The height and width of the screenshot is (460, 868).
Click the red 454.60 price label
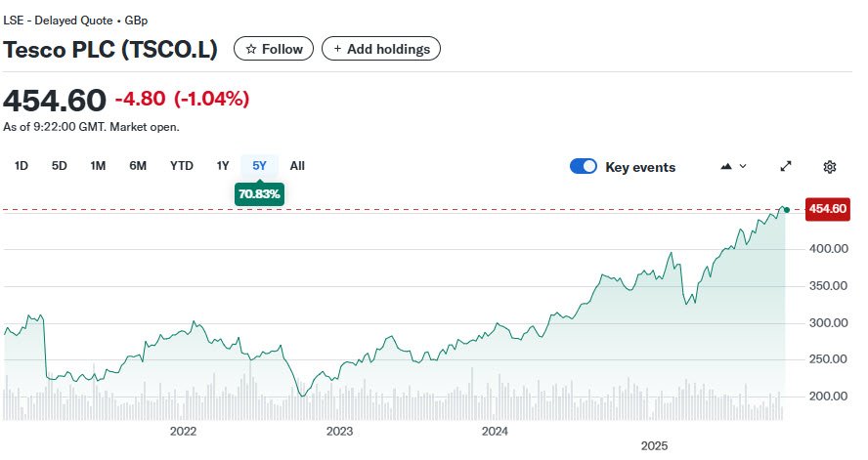coord(826,209)
